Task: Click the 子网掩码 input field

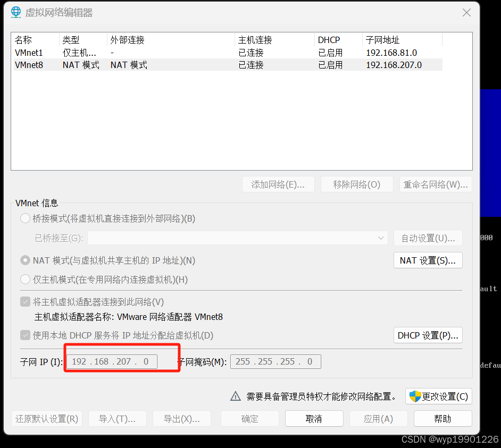Action: coord(275,361)
